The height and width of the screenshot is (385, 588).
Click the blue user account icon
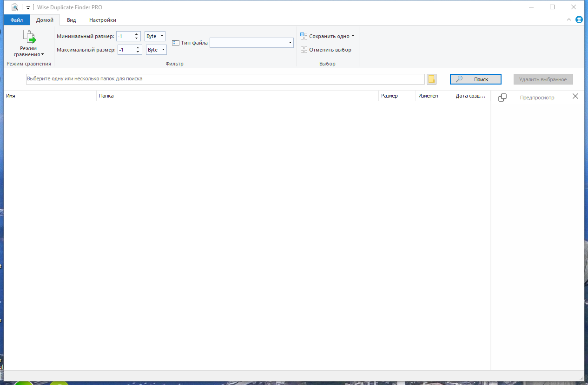[579, 20]
